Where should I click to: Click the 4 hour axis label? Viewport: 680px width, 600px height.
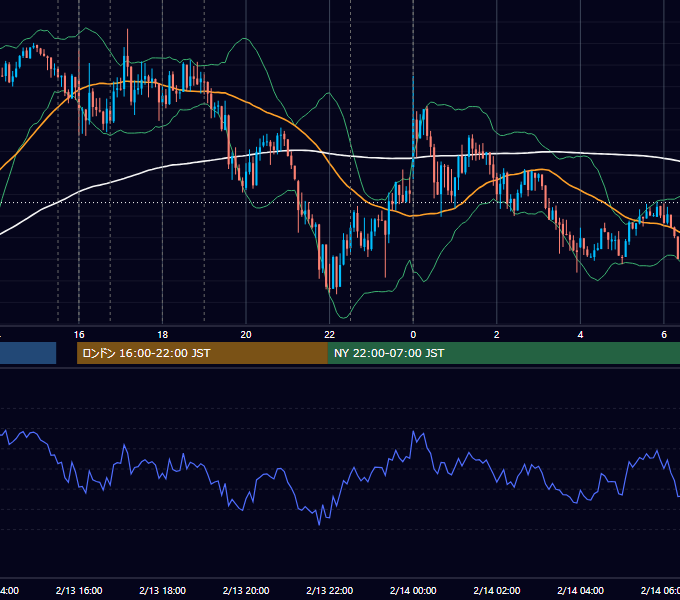click(x=580, y=335)
